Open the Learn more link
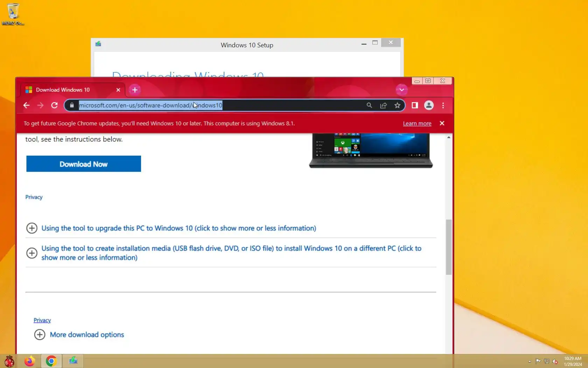Image resolution: width=588 pixels, height=368 pixels. click(x=417, y=123)
